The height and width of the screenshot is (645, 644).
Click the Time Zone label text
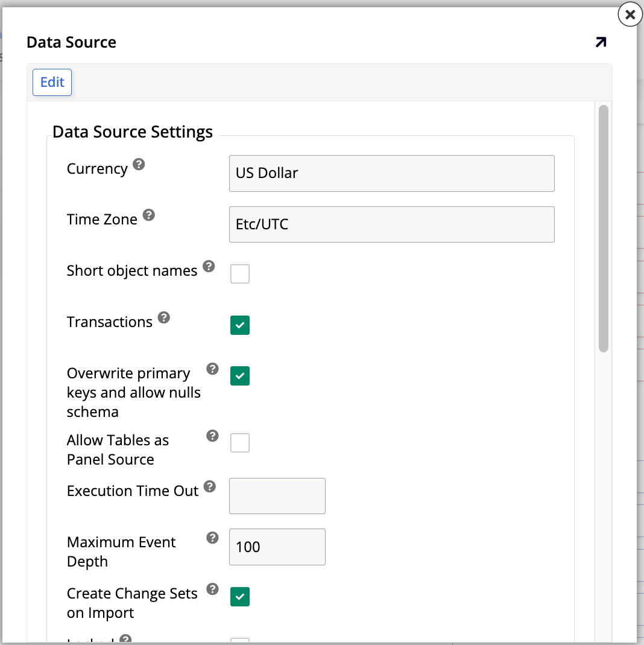102,220
